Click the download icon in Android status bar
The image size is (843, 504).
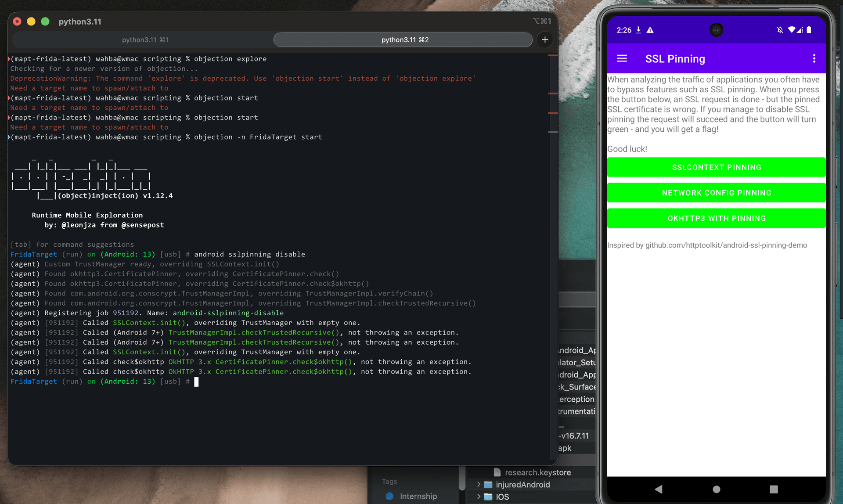[x=638, y=30]
